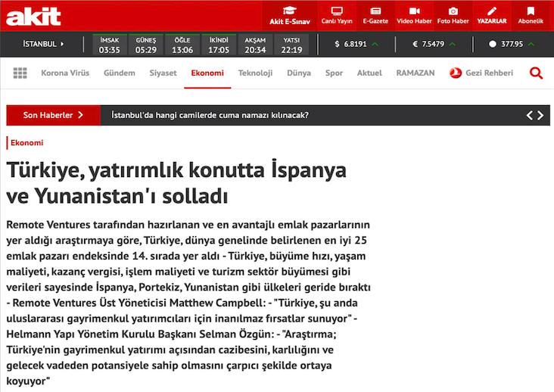Expand the İSTANBUL city selector

[x=43, y=44]
